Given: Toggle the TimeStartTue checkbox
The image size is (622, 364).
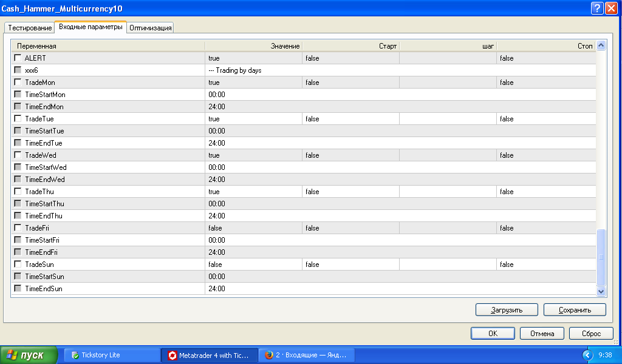Looking at the screenshot, I should [x=18, y=130].
